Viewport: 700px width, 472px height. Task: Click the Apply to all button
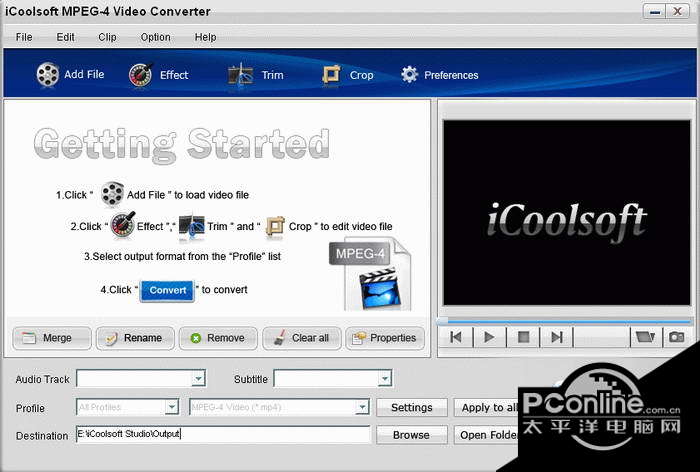point(487,407)
